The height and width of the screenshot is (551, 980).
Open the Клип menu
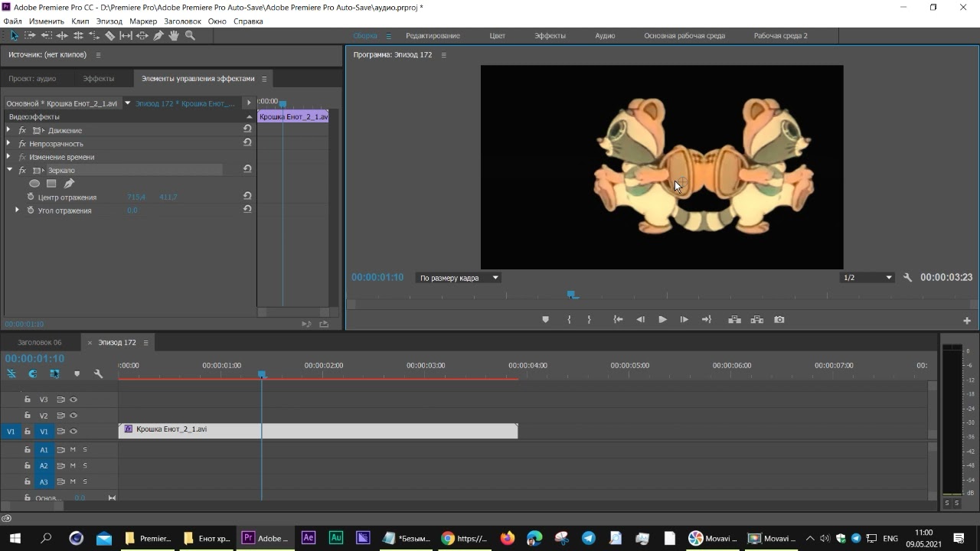[x=80, y=21]
